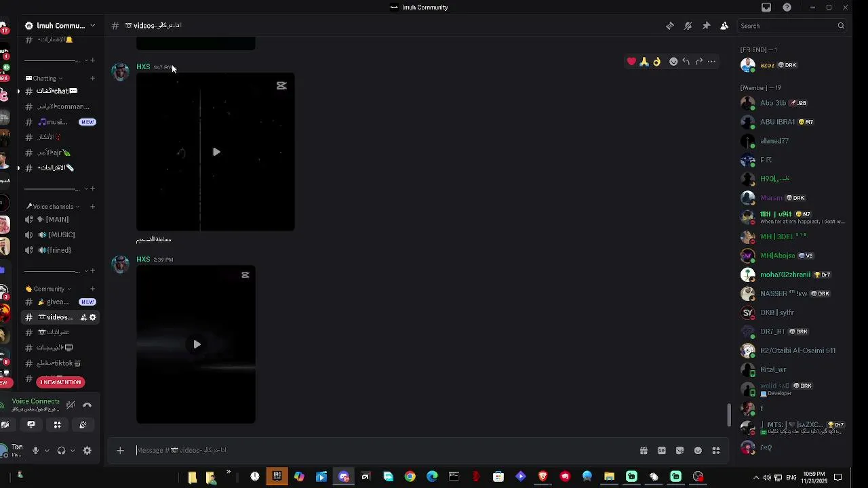Open member NASSER profile
The image size is (868, 488).
(792, 293)
